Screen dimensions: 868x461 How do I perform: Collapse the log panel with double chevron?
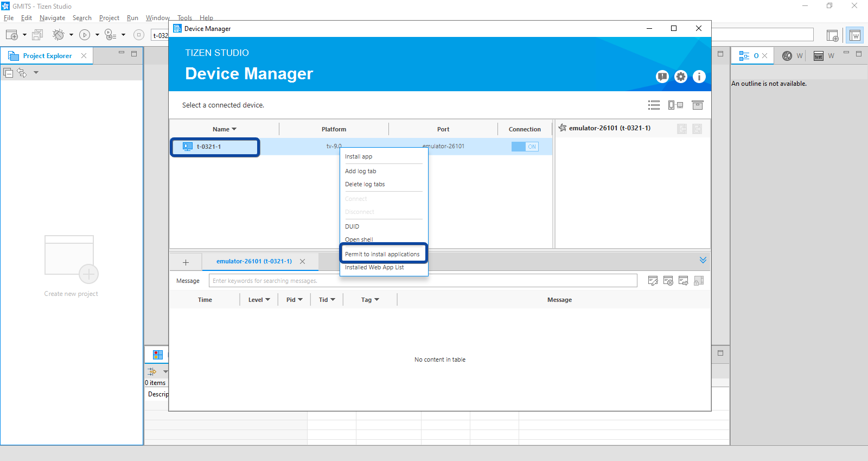click(703, 260)
